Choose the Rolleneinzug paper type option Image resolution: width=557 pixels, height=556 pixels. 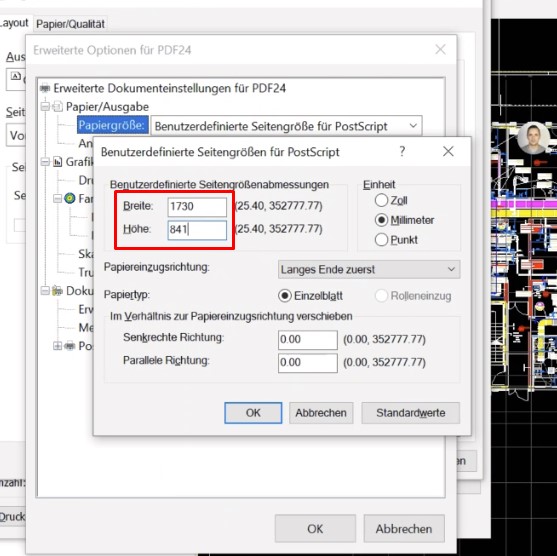point(381,296)
